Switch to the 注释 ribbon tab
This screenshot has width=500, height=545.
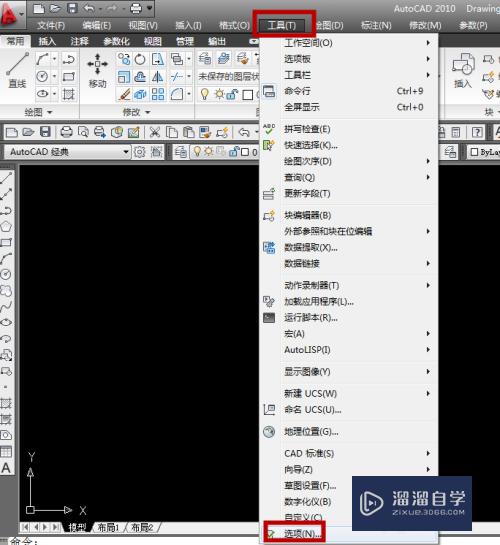tap(80, 41)
